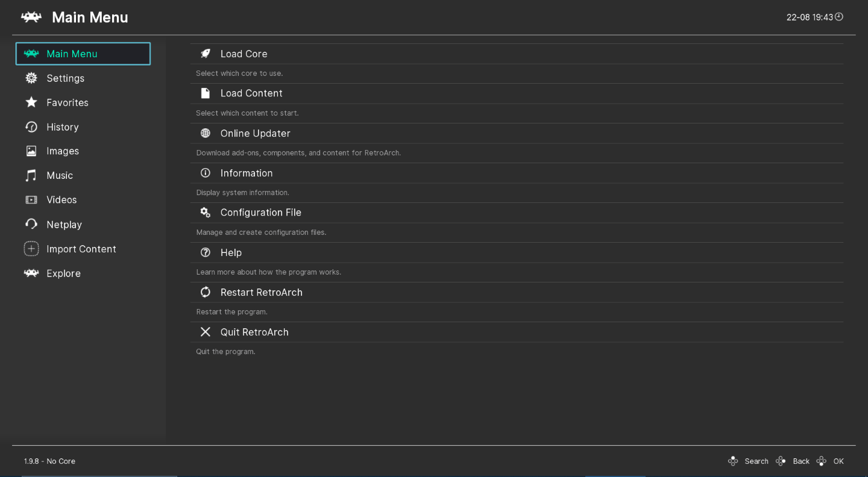The width and height of the screenshot is (868, 477).
Task: Select the Load Content file icon
Action: 205,93
